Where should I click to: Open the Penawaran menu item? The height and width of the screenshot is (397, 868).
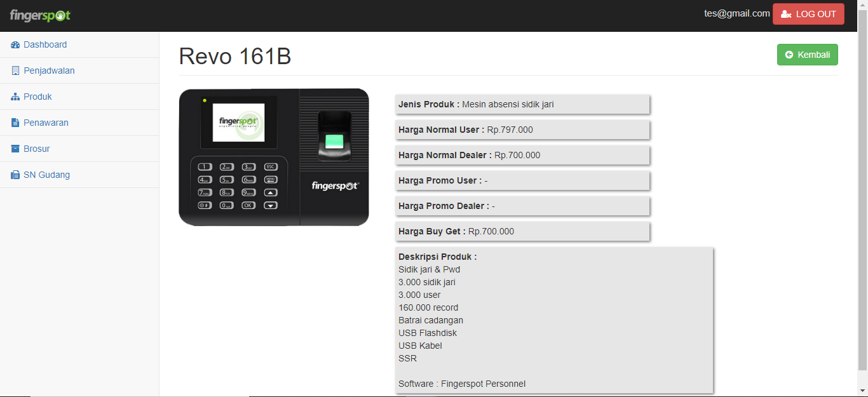pos(46,123)
